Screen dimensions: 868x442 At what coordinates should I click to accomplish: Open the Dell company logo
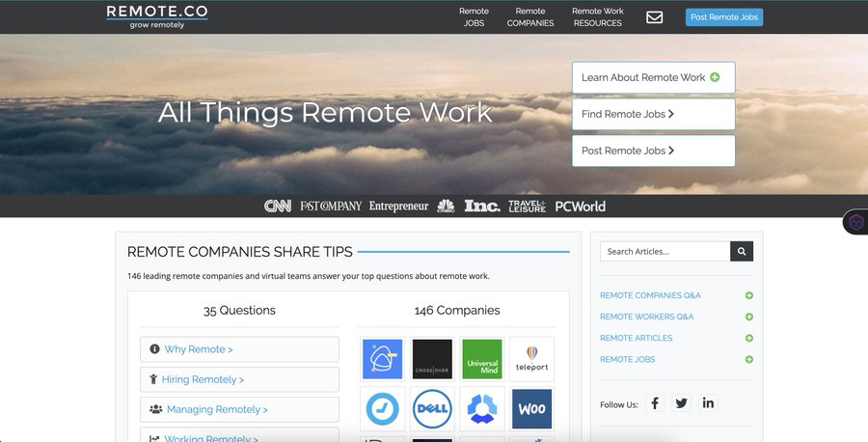click(432, 409)
